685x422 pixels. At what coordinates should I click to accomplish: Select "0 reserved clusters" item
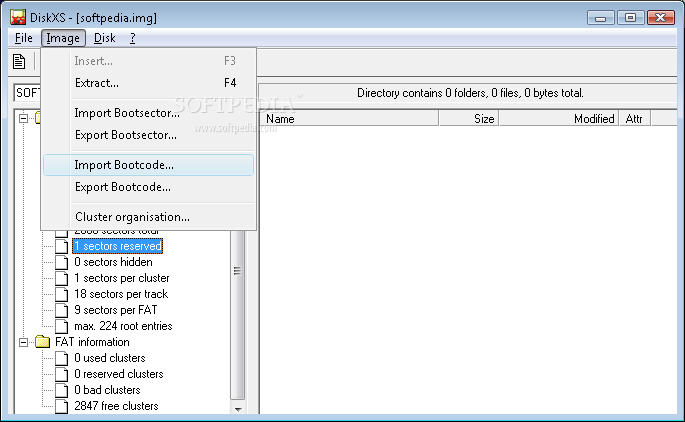(x=119, y=374)
